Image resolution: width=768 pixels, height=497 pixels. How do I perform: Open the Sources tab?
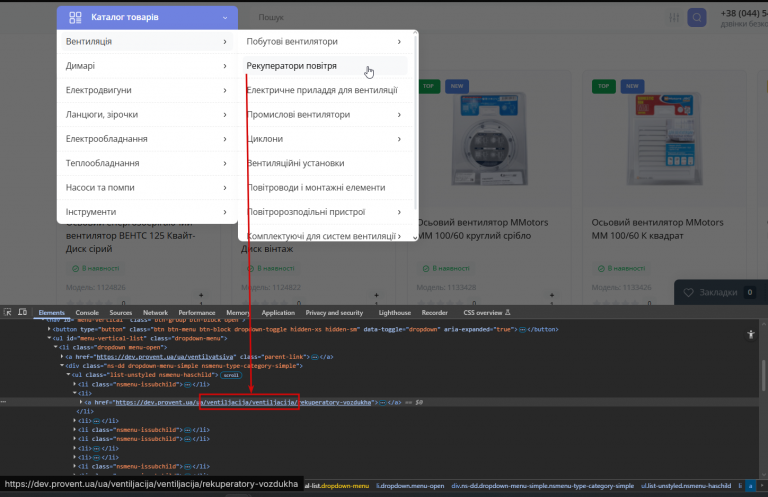120,312
